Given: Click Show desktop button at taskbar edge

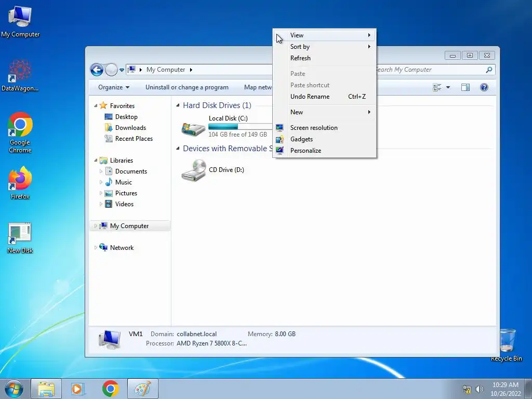Looking at the screenshot, I should point(528,389).
